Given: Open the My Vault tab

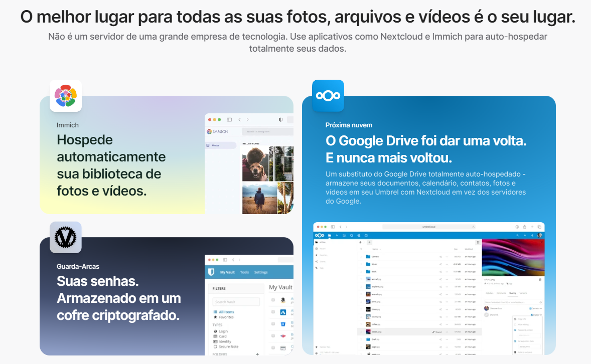Looking at the screenshot, I should tap(227, 272).
